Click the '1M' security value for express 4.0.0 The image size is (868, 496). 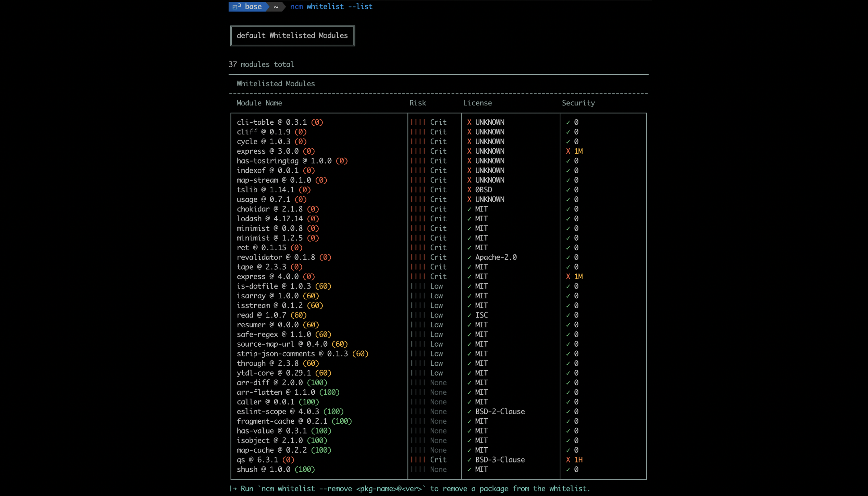tap(579, 276)
